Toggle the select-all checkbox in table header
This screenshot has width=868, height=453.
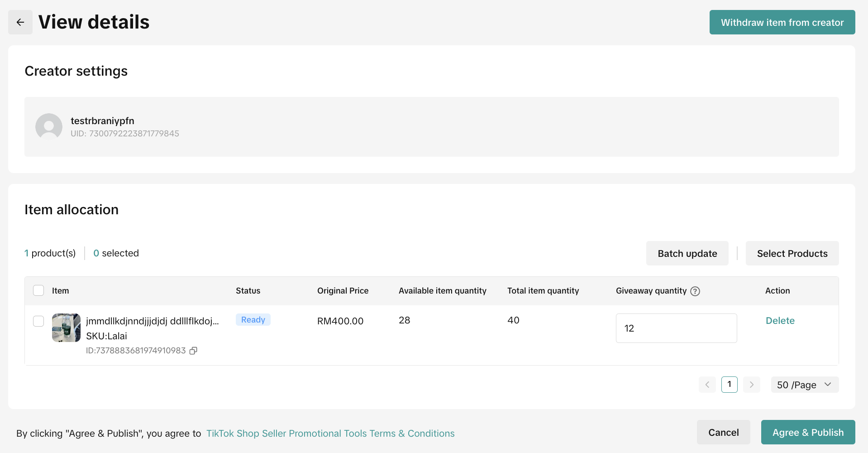(x=38, y=290)
